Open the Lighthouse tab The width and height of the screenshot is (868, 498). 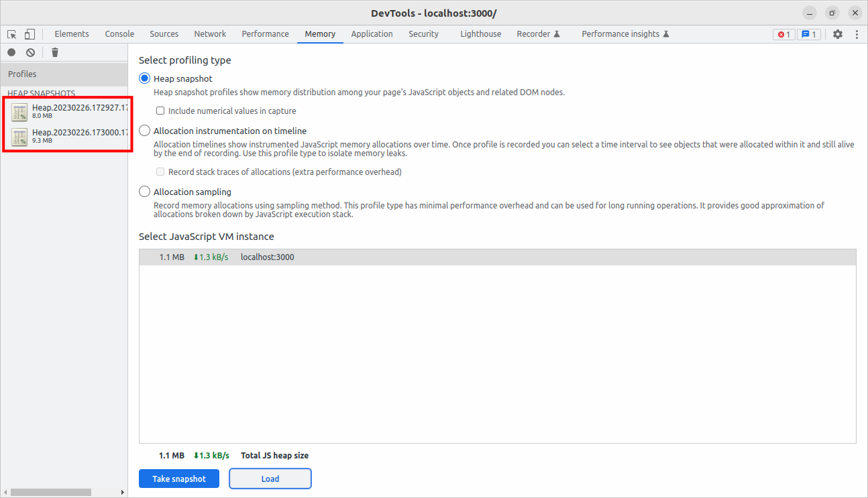point(480,34)
